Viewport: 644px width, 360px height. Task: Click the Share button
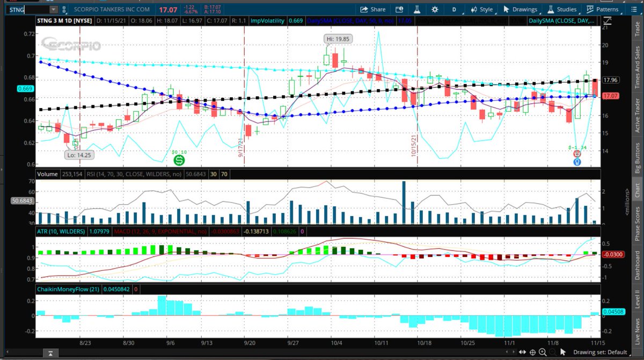pyautogui.click(x=372, y=9)
